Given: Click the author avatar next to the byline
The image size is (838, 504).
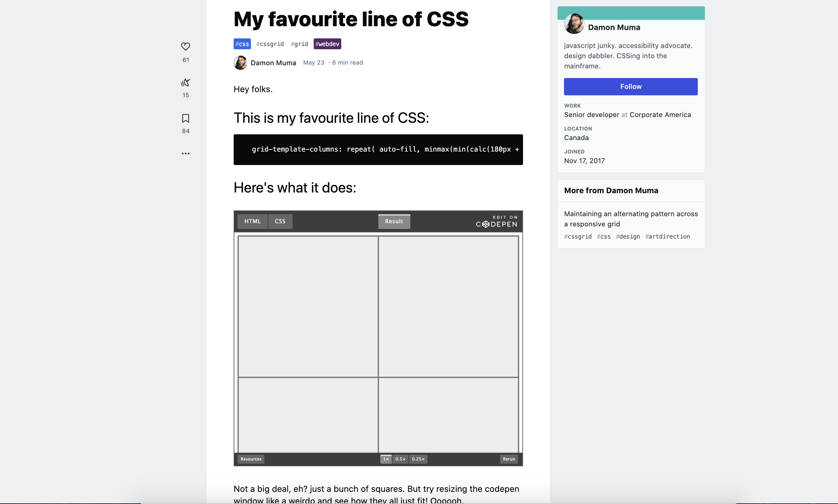Looking at the screenshot, I should (240, 62).
